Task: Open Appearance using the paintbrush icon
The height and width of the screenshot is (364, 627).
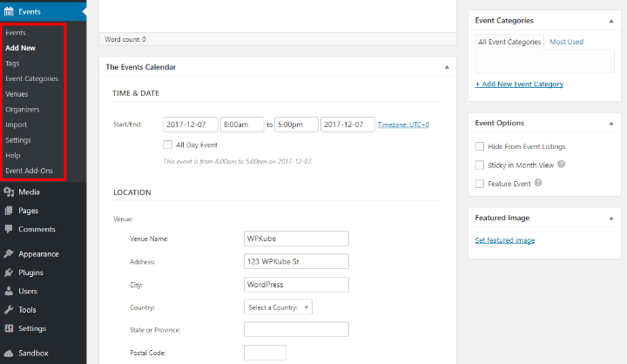Action: point(9,253)
